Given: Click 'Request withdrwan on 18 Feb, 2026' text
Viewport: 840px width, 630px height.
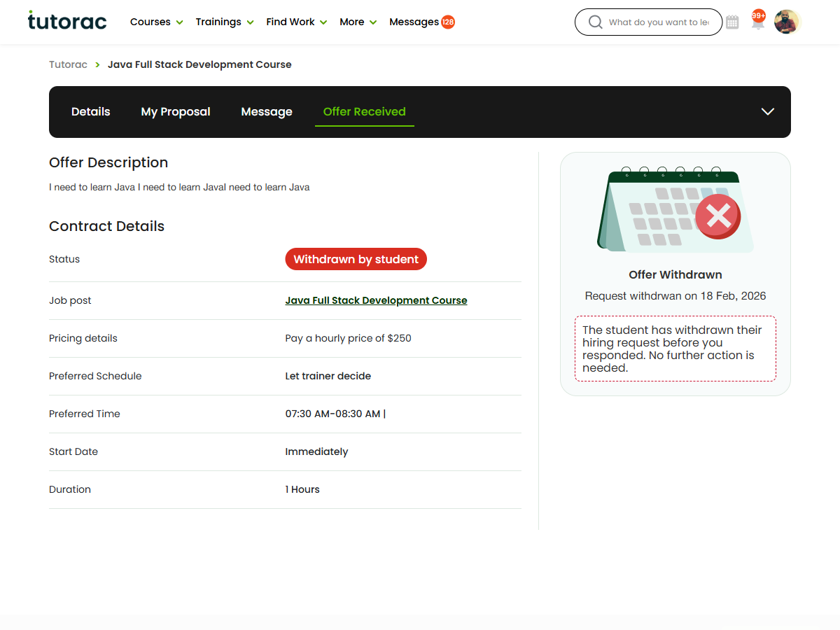Looking at the screenshot, I should tap(675, 296).
